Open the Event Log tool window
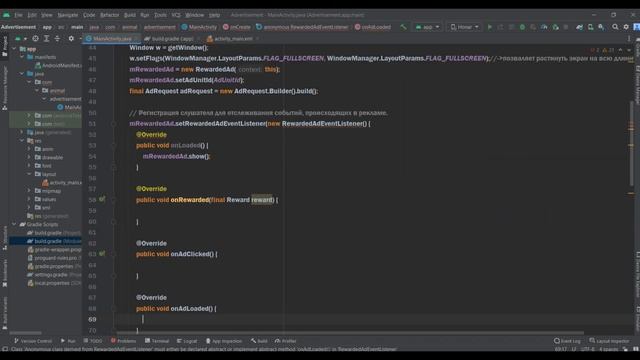Image resolution: width=640 pixels, height=360 pixels. coord(567,341)
